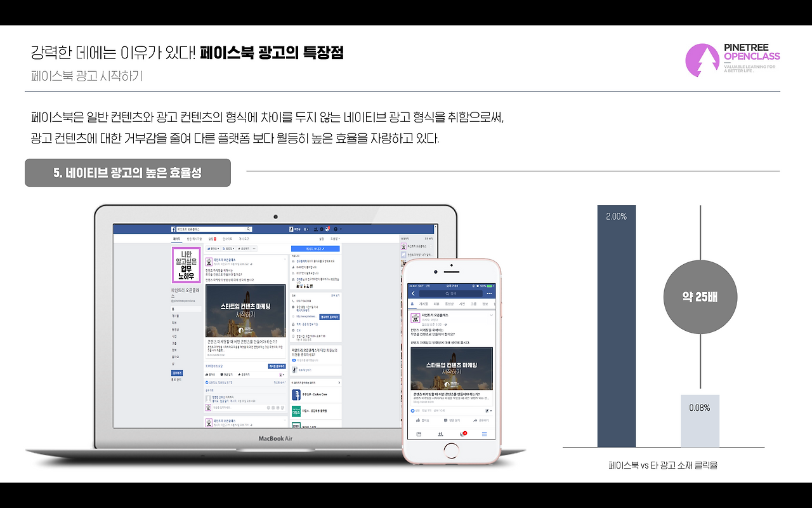Click the search magnifier in the Facebook search box
812x508 pixels.
point(249,228)
